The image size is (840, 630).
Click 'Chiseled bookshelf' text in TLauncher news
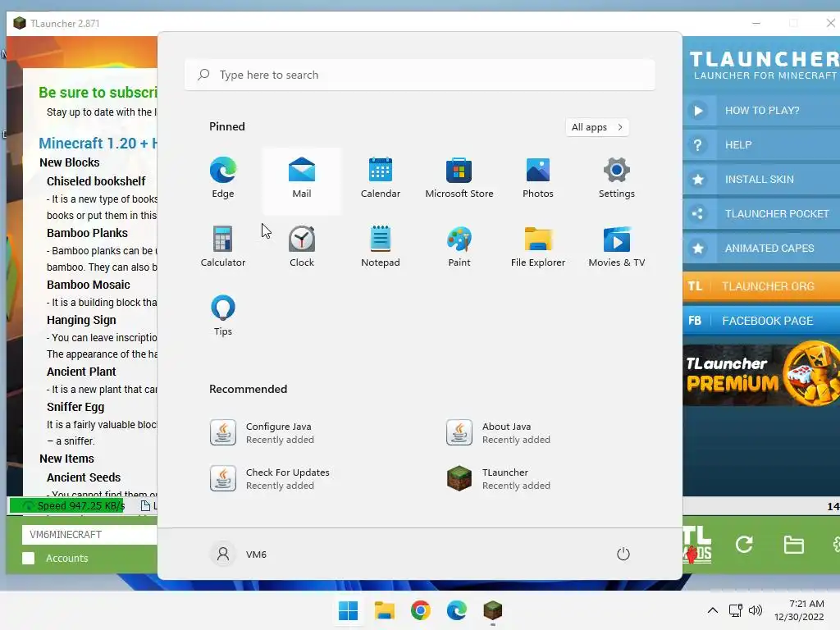(96, 181)
